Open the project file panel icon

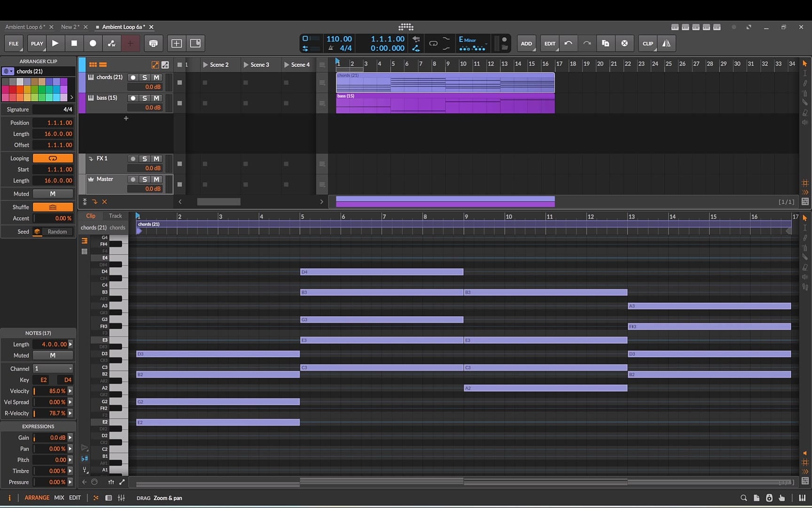[757, 498]
